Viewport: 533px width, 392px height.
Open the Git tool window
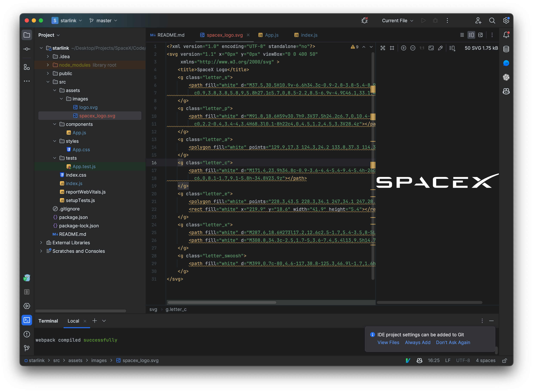coord(27,348)
